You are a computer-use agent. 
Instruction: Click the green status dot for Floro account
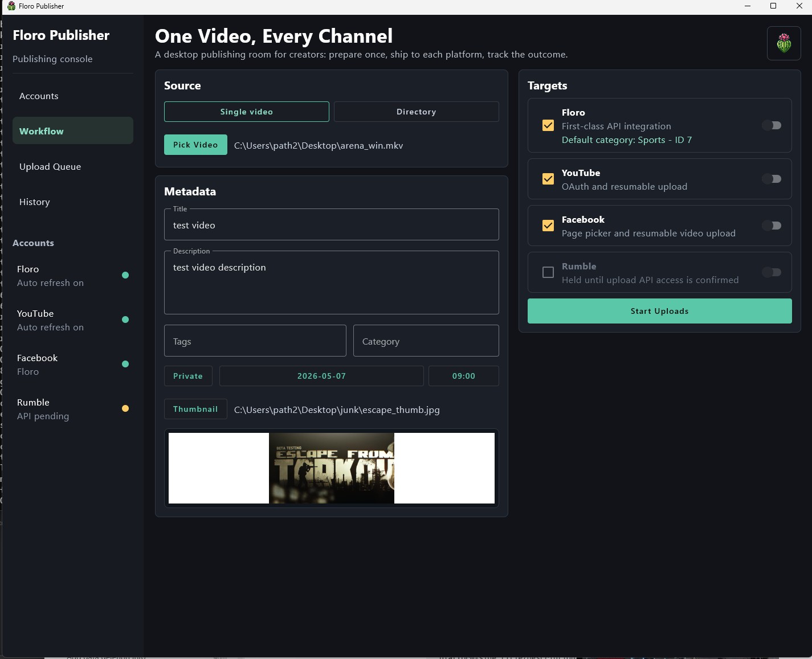pyautogui.click(x=125, y=275)
